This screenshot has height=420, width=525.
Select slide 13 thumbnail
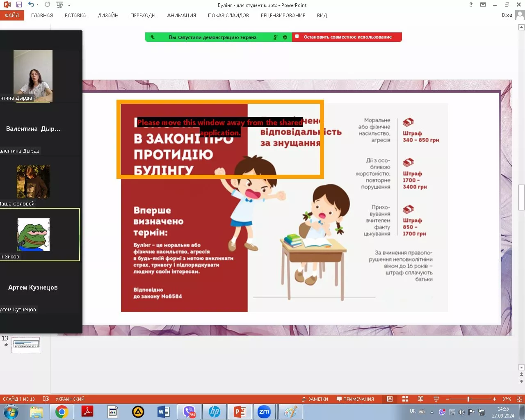tap(26, 345)
